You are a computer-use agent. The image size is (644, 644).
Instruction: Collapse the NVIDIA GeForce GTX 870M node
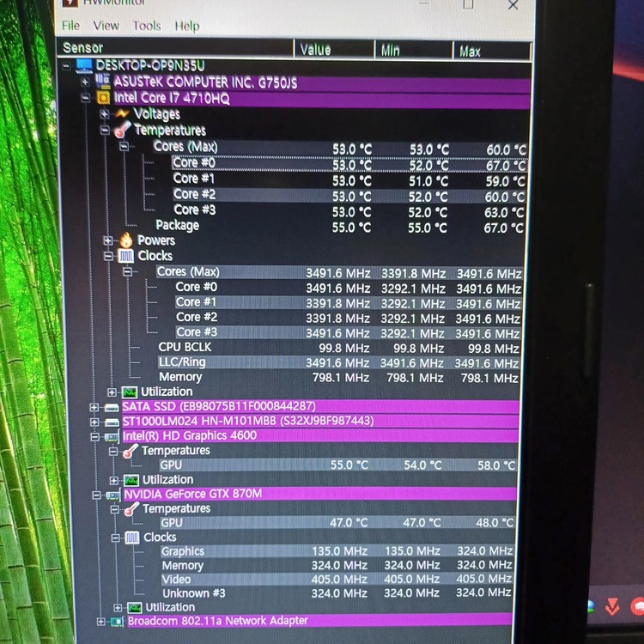(x=96, y=495)
